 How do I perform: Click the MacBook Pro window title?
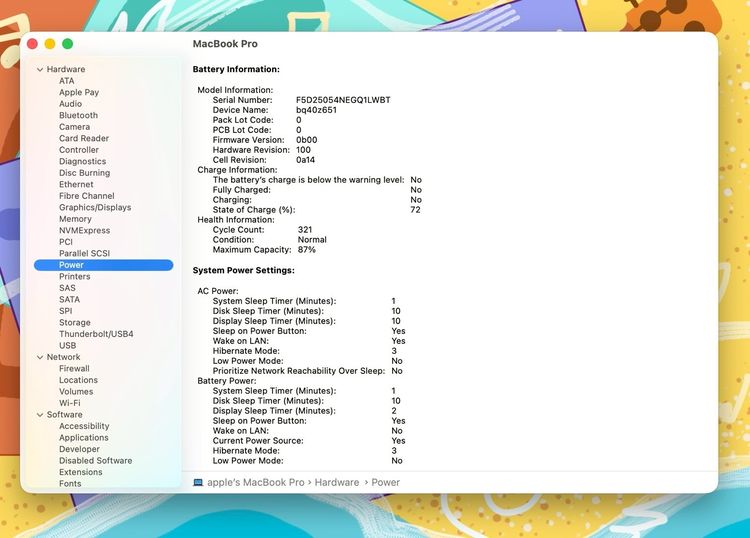point(225,44)
